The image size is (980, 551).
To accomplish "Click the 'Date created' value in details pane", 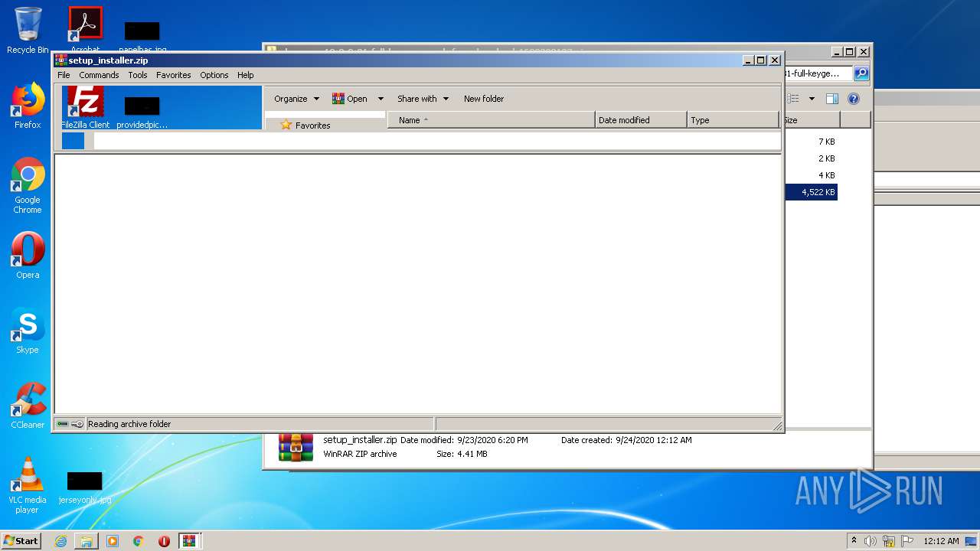I will coord(654,440).
